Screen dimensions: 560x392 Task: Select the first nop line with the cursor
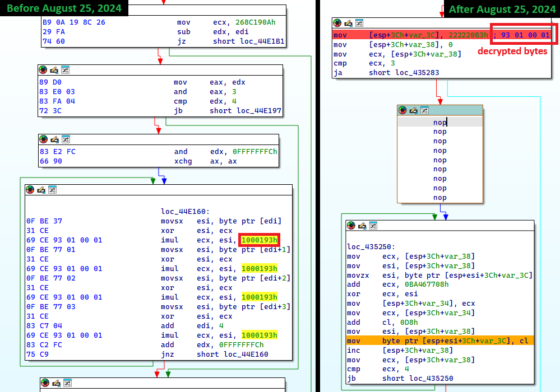click(x=439, y=122)
